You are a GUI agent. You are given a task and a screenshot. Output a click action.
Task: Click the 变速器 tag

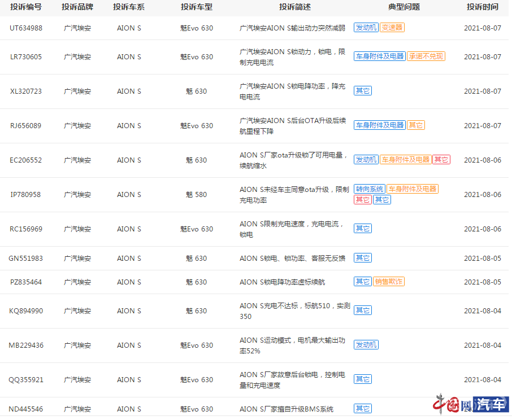pyautogui.click(x=392, y=28)
